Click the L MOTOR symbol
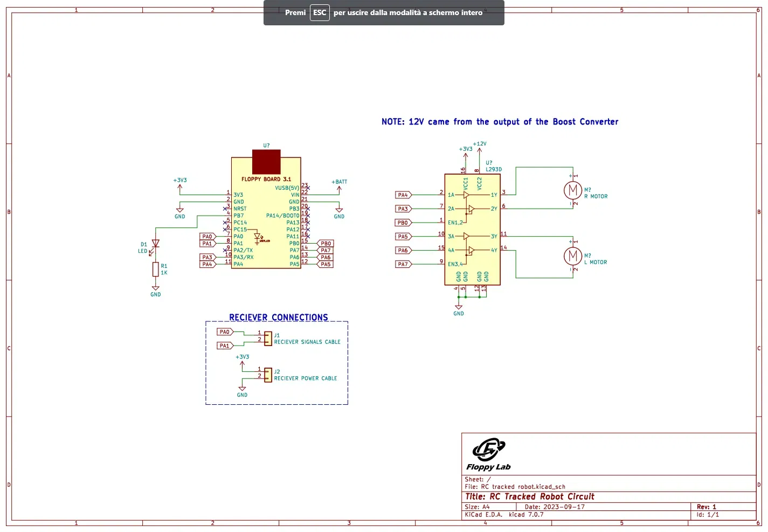The image size is (768, 532). tap(572, 256)
